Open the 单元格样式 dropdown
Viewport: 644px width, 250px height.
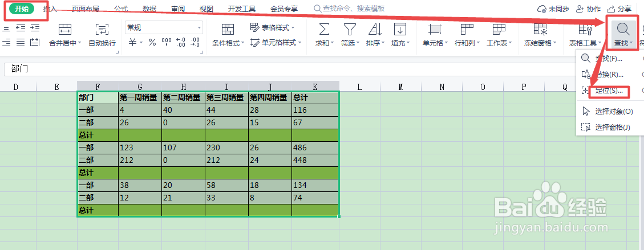pos(276,43)
